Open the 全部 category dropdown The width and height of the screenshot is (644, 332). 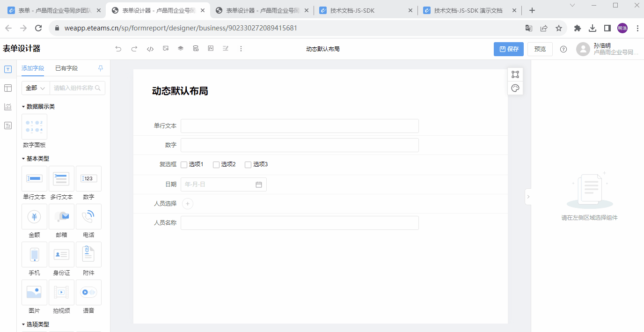coord(36,88)
